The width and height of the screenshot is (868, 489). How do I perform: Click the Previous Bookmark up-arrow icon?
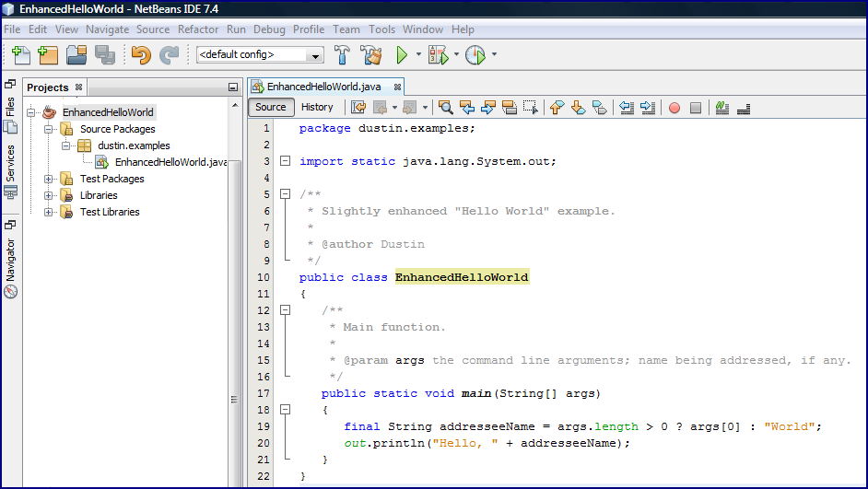click(557, 108)
